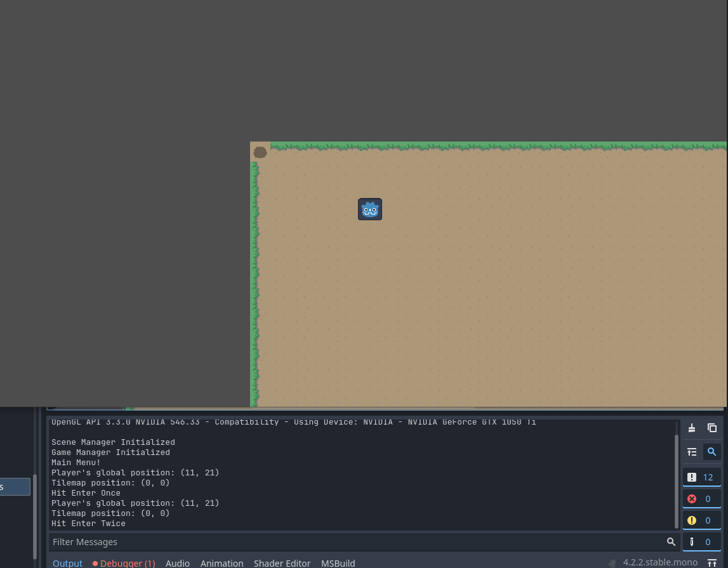Open the MSBuild tab

coord(338,563)
